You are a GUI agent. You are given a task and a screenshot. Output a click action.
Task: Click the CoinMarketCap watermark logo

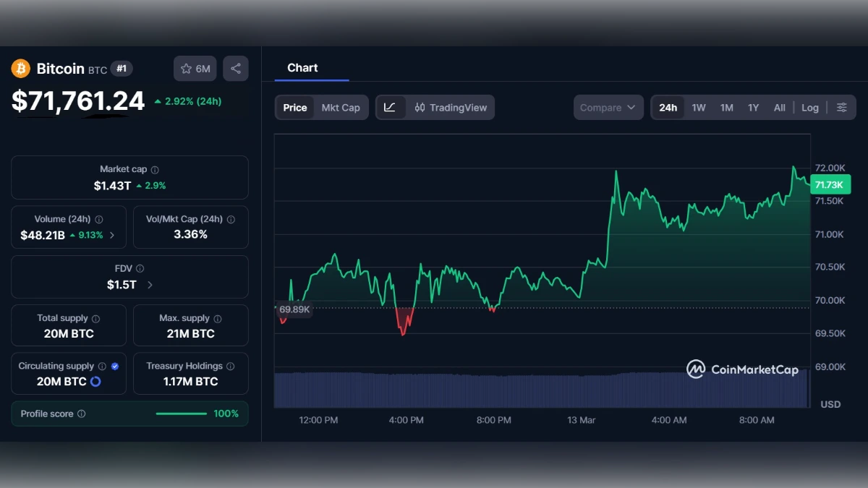pyautogui.click(x=696, y=369)
